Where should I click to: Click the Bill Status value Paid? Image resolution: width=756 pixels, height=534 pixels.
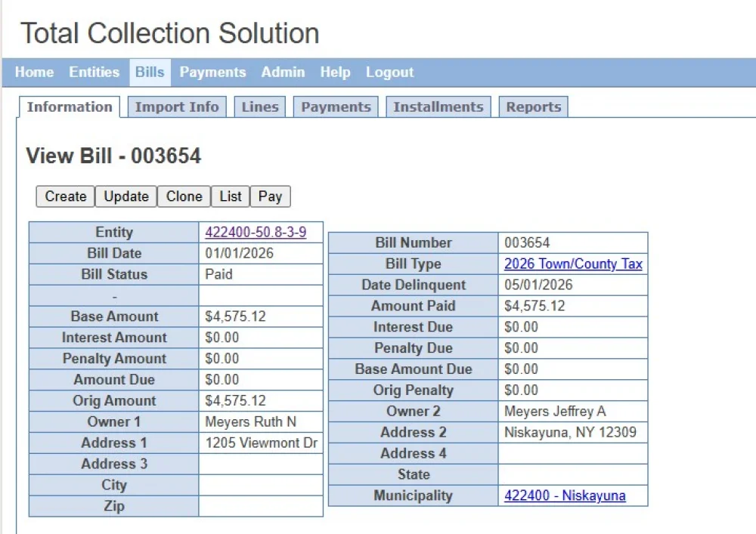[x=219, y=274]
